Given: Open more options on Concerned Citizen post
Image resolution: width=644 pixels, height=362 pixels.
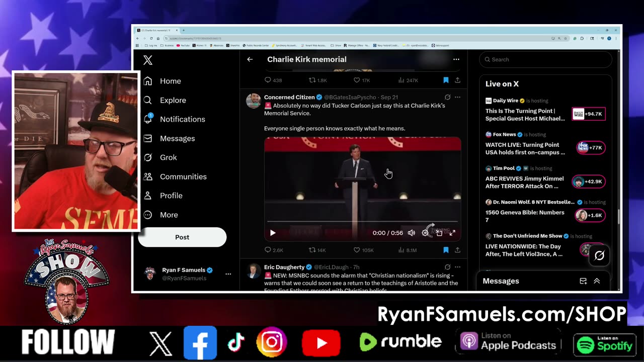Looking at the screenshot, I should [457, 97].
